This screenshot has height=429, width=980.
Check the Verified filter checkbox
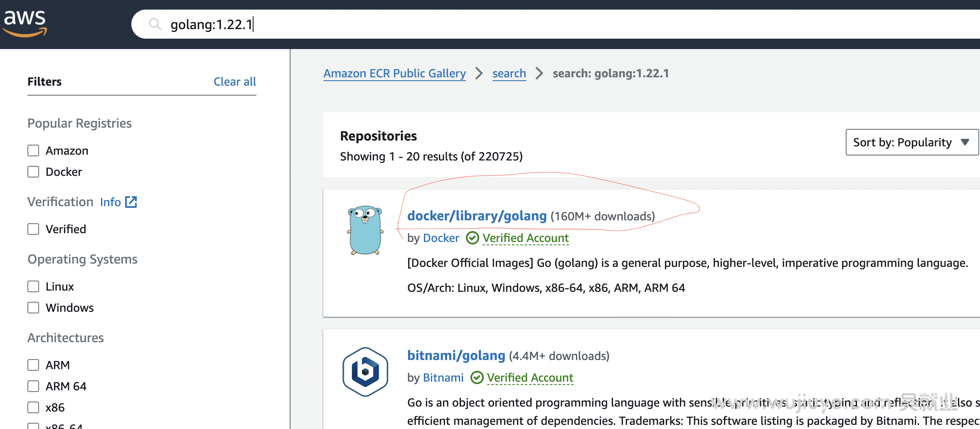33,229
